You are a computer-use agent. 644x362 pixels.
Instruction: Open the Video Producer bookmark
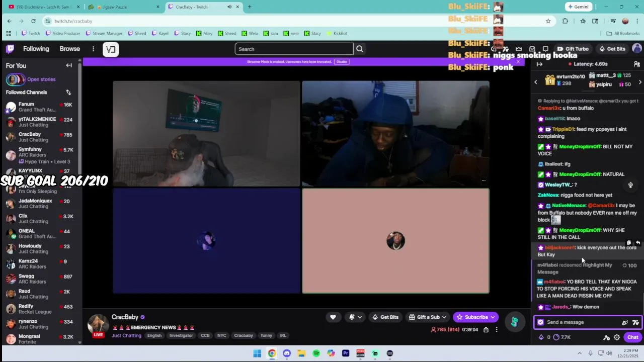(x=63, y=33)
